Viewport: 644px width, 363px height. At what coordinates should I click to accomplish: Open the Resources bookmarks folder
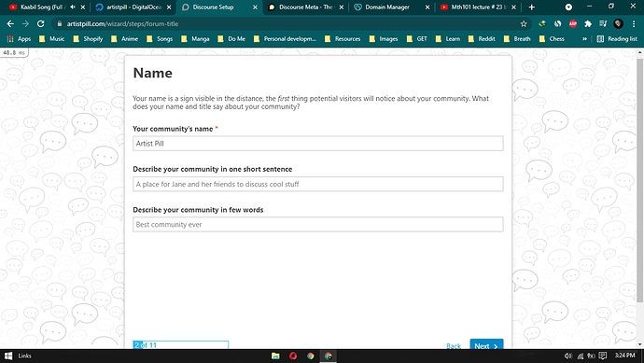point(343,38)
